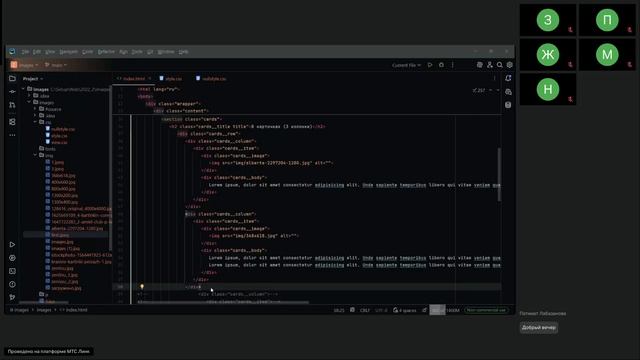Open the Services tool window icon
The width and height of the screenshot is (640, 360).
coord(12,258)
